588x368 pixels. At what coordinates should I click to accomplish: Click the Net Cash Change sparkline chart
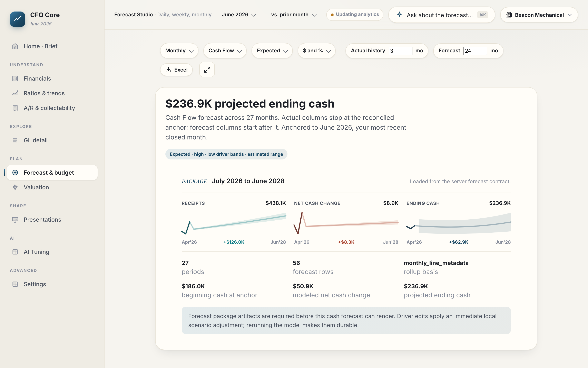[346, 223]
